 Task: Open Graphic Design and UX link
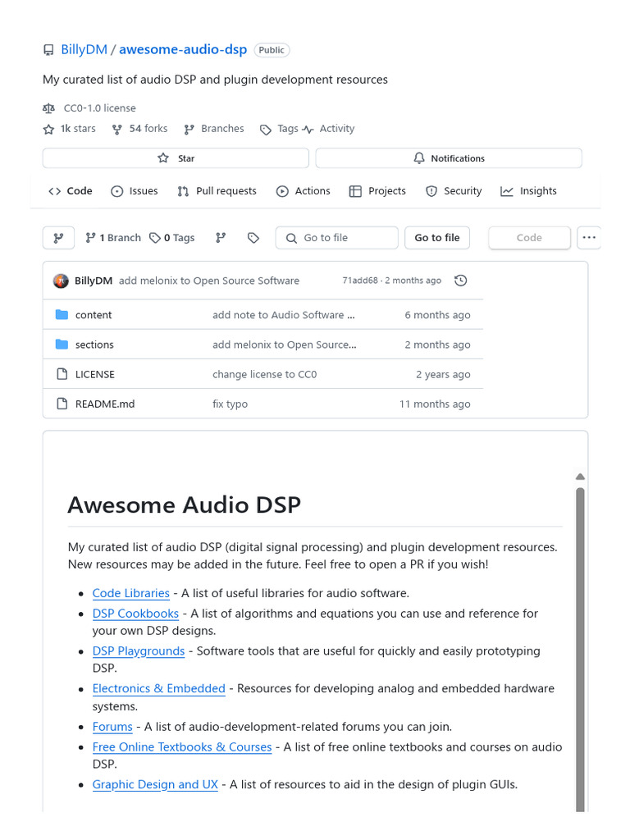coord(155,784)
